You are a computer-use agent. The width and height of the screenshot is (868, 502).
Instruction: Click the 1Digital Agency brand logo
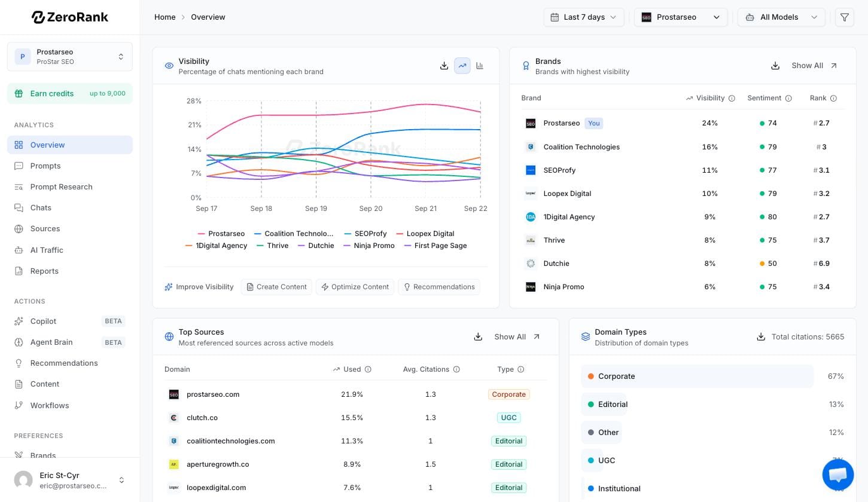point(531,217)
